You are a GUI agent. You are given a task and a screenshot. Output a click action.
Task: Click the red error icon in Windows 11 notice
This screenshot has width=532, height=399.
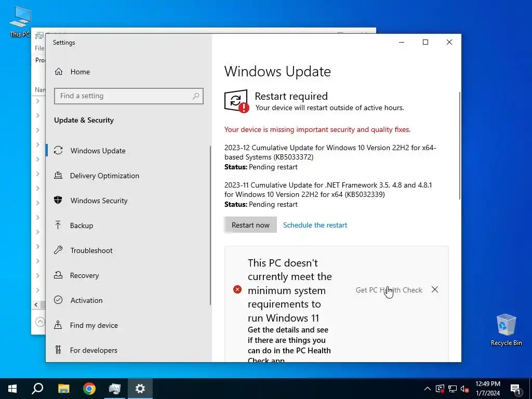237,289
